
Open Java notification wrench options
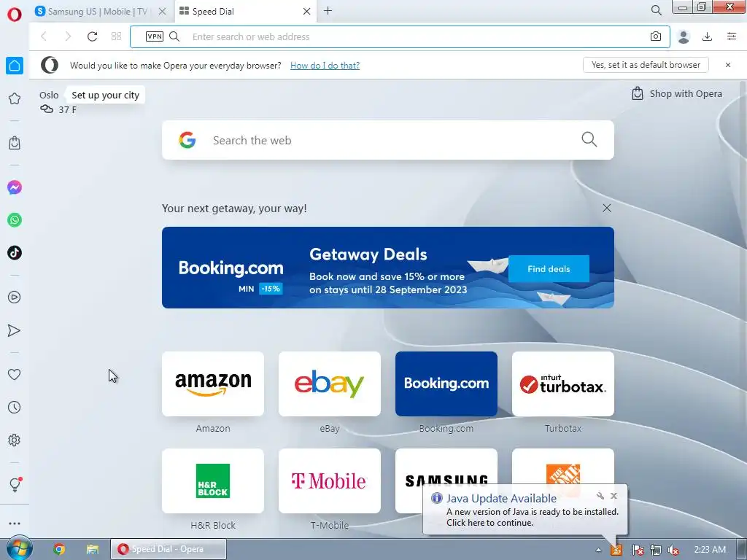tap(600, 496)
